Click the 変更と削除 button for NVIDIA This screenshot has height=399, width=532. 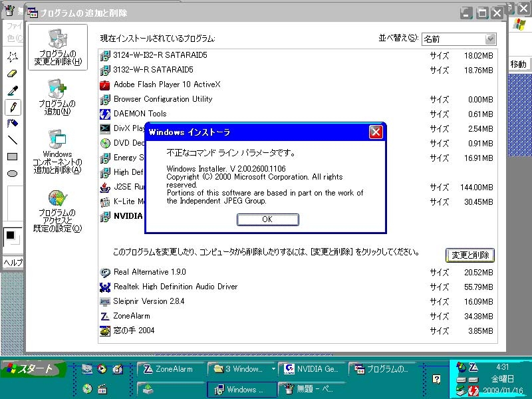click(470, 255)
